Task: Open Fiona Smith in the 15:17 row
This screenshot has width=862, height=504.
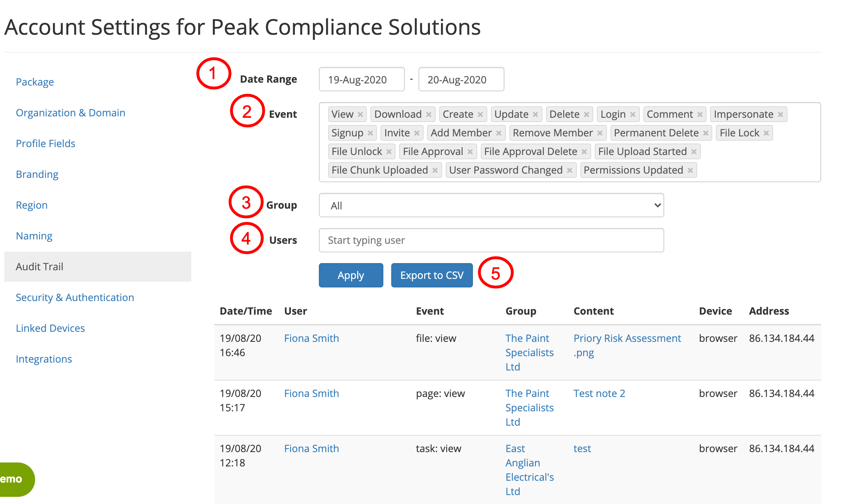Action: 311,393
